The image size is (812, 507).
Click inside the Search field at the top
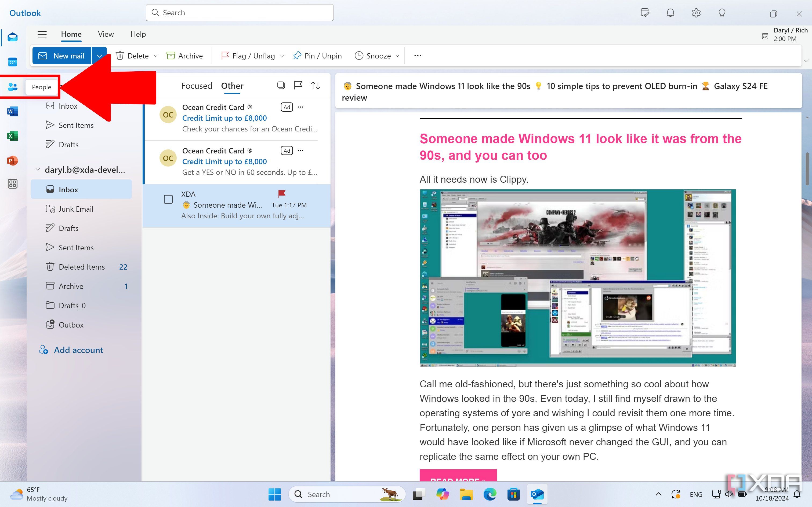[239, 12]
